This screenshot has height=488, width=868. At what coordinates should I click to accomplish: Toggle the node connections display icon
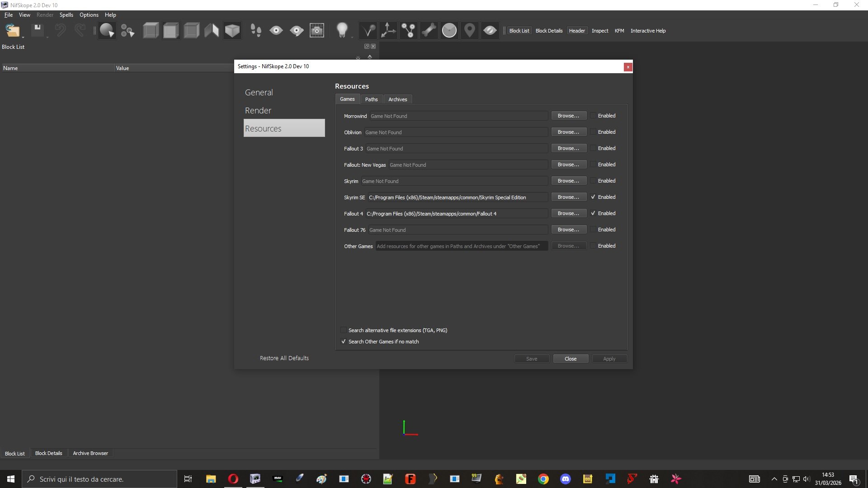pyautogui.click(x=408, y=31)
